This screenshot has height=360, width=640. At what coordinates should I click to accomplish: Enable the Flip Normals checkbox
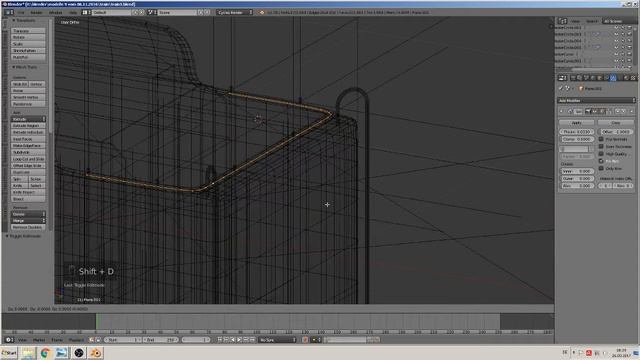pos(601,139)
